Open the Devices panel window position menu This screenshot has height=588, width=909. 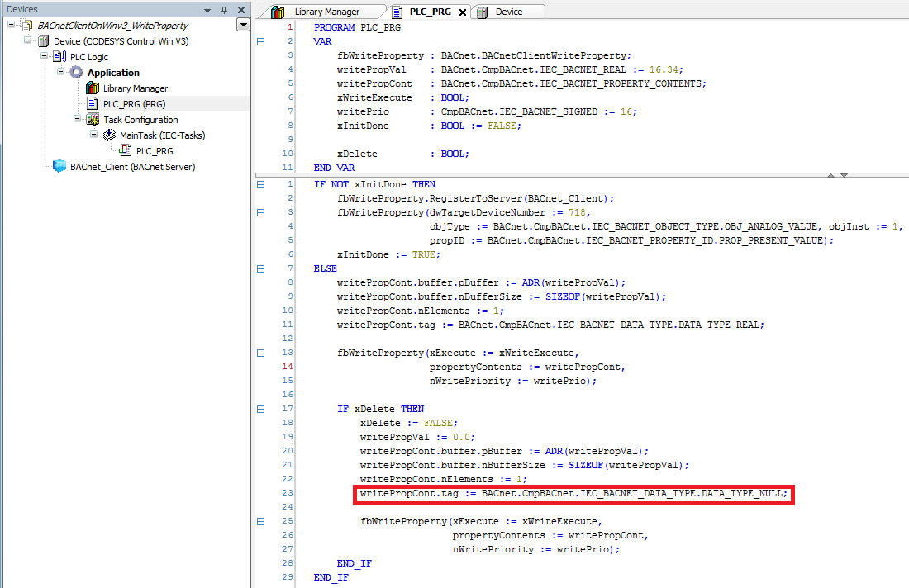pyautogui.click(x=207, y=10)
